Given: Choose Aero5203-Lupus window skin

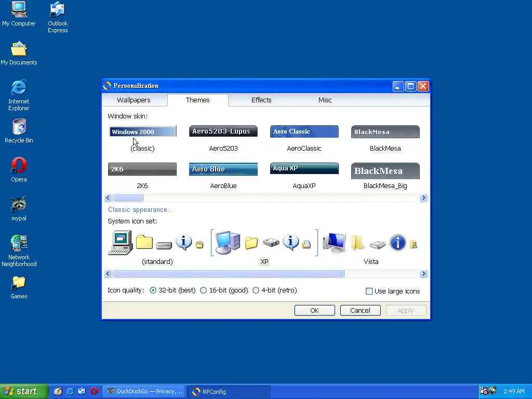Looking at the screenshot, I should pos(223,139).
